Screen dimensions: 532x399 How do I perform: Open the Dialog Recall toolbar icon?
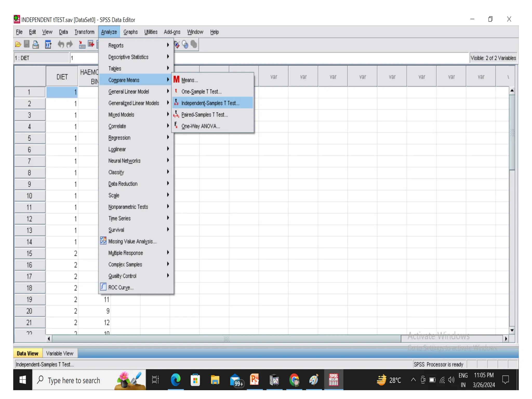click(x=48, y=44)
